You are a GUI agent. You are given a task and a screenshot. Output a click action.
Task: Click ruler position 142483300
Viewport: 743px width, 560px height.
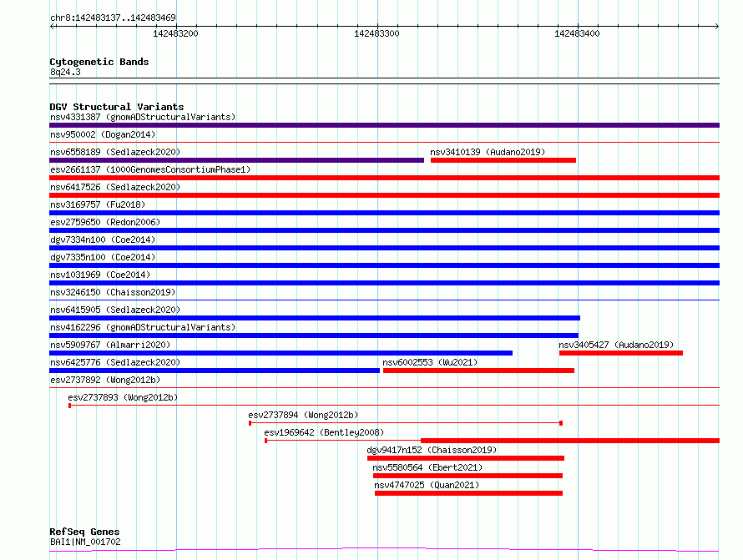tap(377, 33)
